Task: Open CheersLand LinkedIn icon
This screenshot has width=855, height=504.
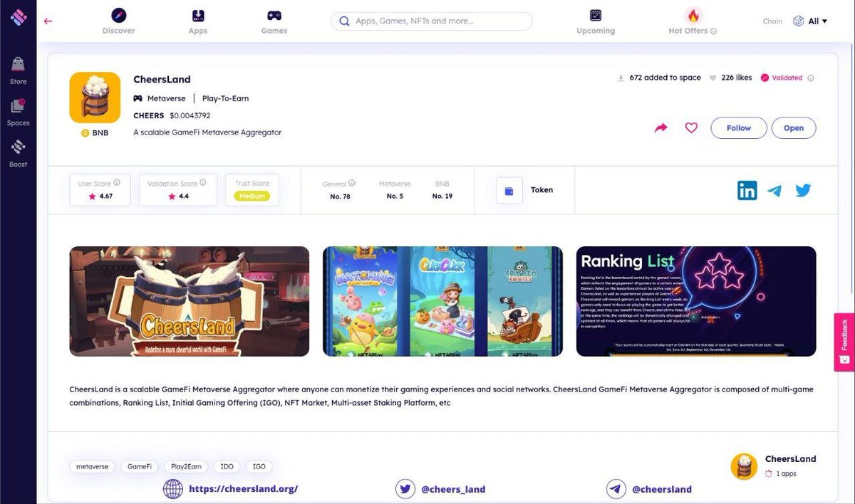Action: coord(747,190)
